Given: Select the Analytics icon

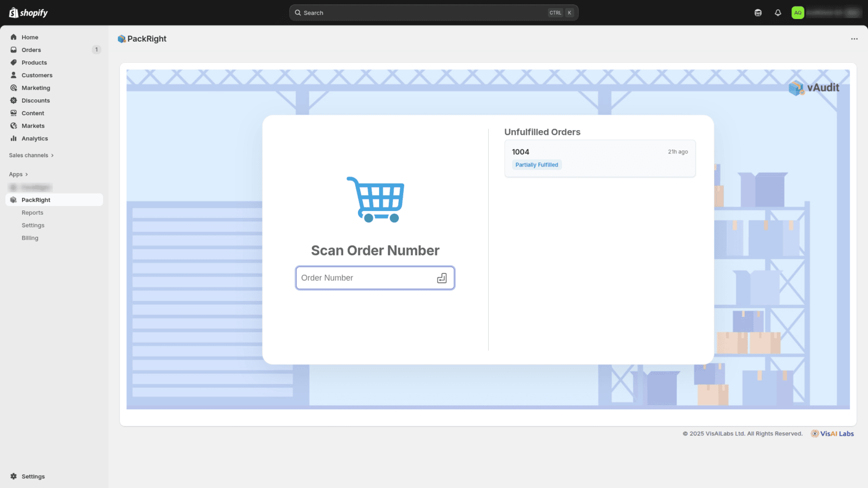Looking at the screenshot, I should pos(13,138).
